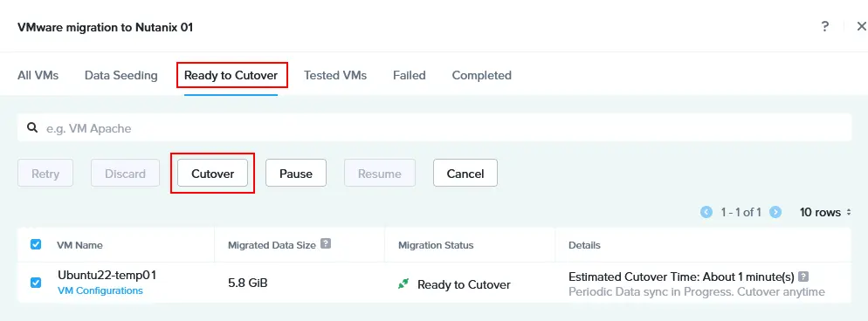Go to the previous page arrow
Screen dimensions: 868x321
coord(706,212)
